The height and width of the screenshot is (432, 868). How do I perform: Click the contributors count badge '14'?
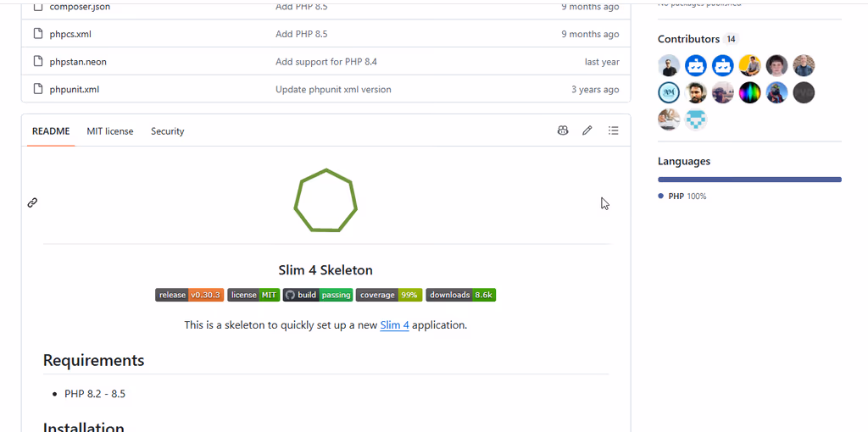[x=732, y=39]
